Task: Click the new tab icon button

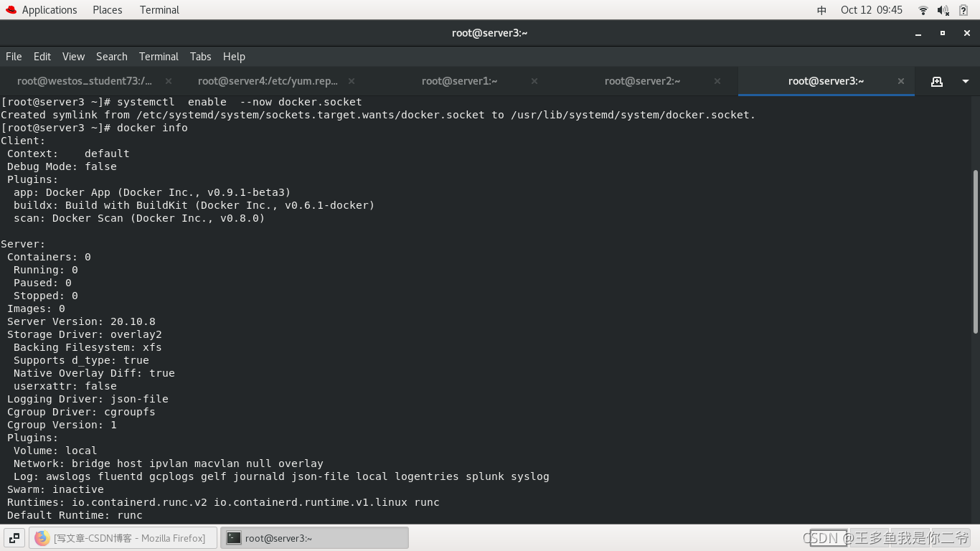Action: point(937,81)
